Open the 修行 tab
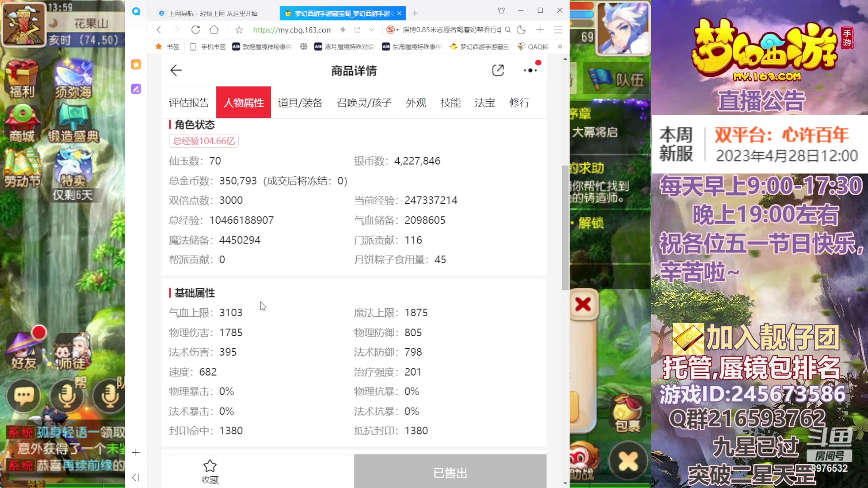 click(519, 103)
